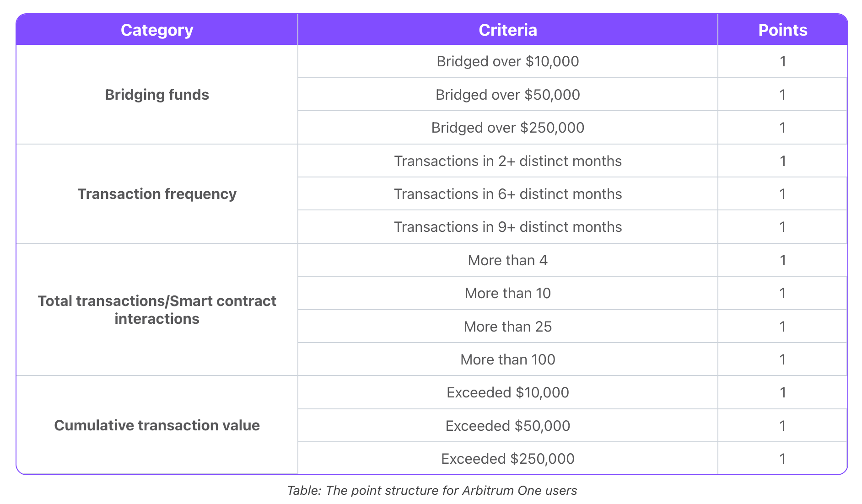Click the Criteria column header
Image resolution: width=862 pixels, height=504 pixels.
coord(507,30)
